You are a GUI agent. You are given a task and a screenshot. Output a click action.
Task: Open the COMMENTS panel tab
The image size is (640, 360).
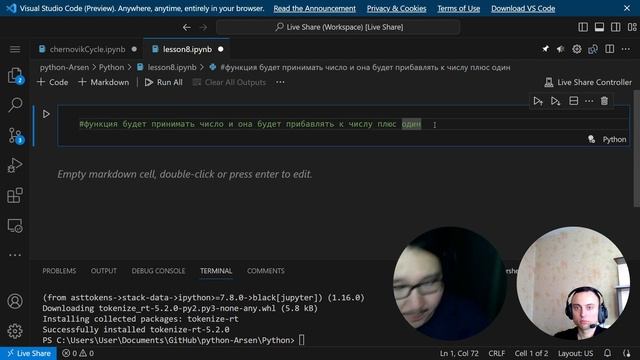(x=266, y=271)
